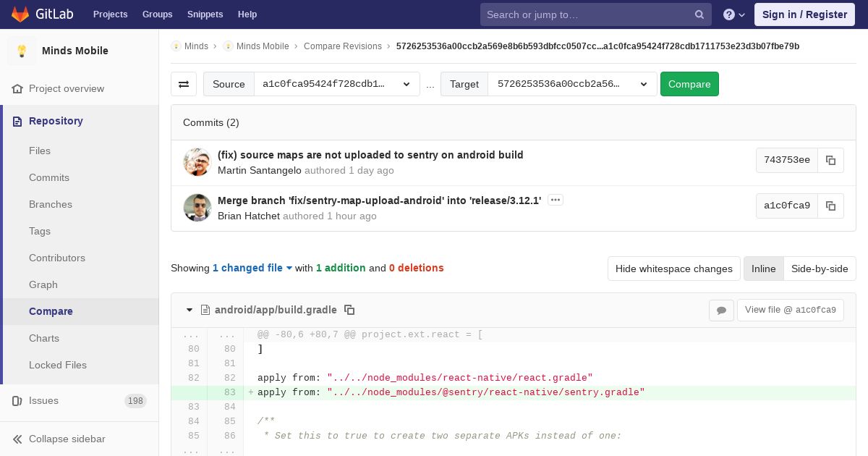Click Sign in / Register button

(804, 14)
